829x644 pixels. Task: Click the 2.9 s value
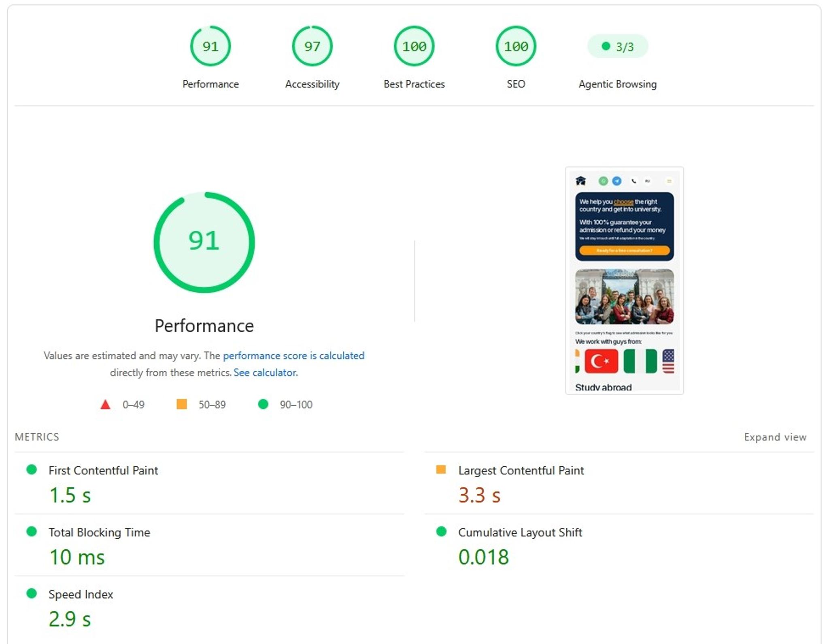pos(70,619)
